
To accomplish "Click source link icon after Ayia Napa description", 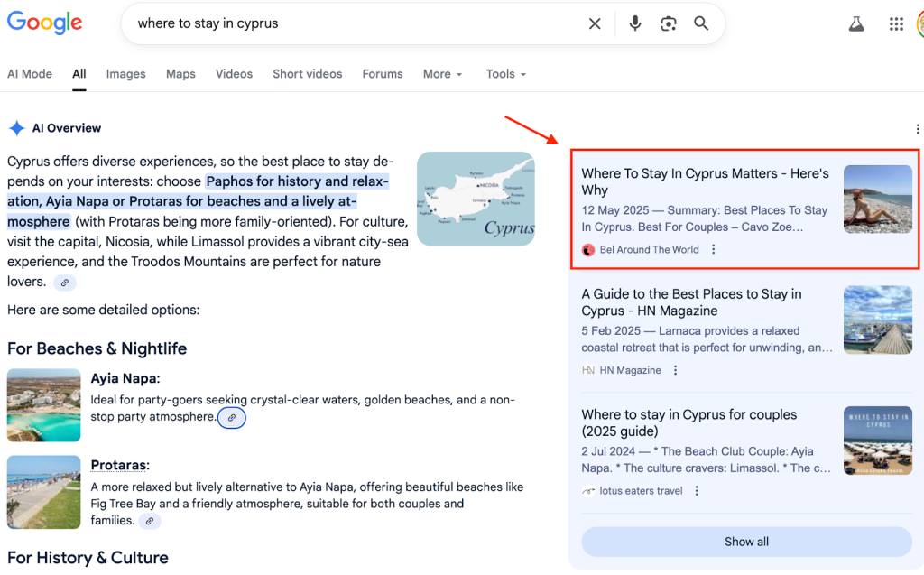I will (x=232, y=418).
